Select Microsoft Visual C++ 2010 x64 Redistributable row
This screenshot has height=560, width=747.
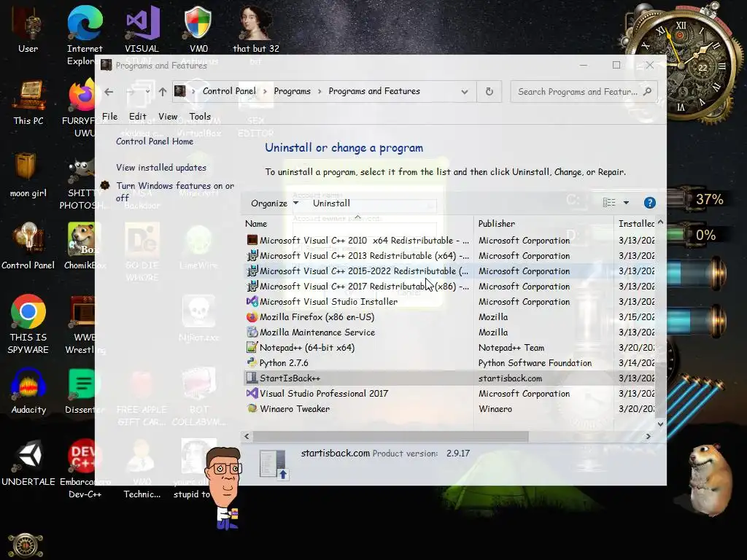pos(449,241)
